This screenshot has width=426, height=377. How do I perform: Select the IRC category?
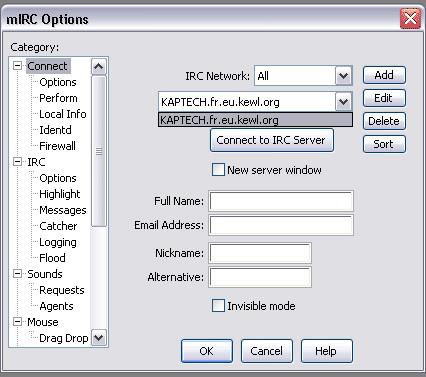(x=36, y=162)
